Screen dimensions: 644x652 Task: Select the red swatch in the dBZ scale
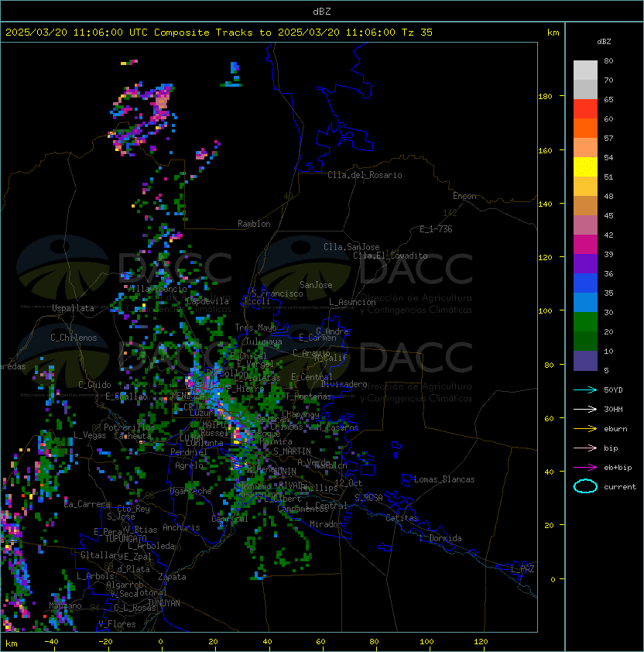click(x=585, y=108)
